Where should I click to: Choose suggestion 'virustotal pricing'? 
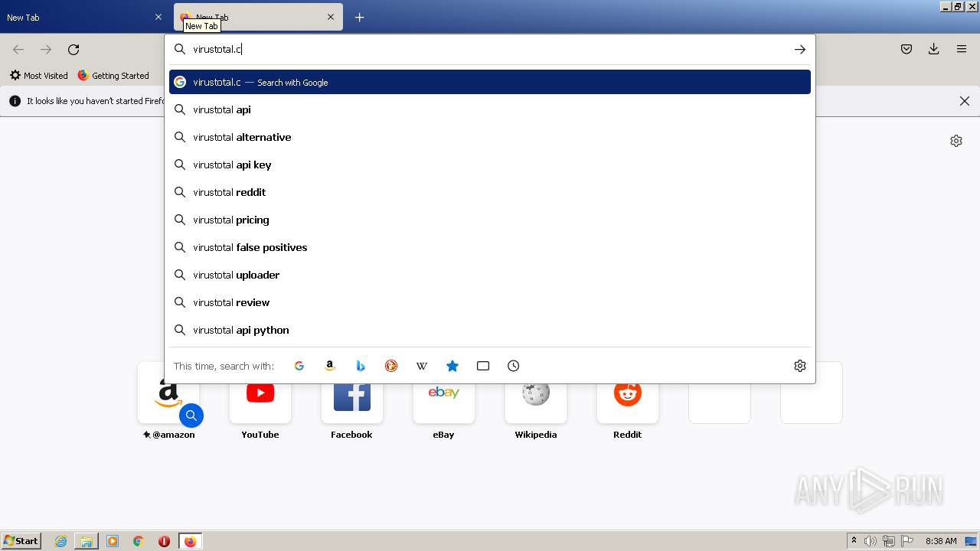coord(490,220)
